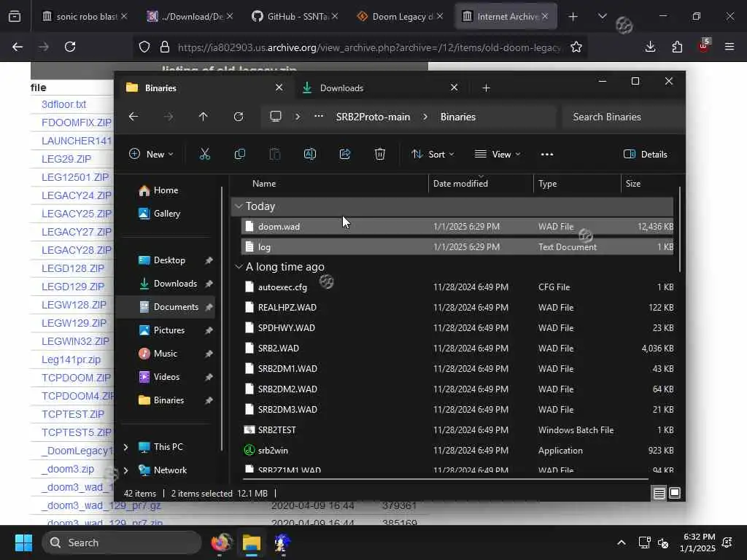Click the Cut scissors icon in Explorer toolbar
This screenshot has height=560, width=747.
pyautogui.click(x=204, y=155)
